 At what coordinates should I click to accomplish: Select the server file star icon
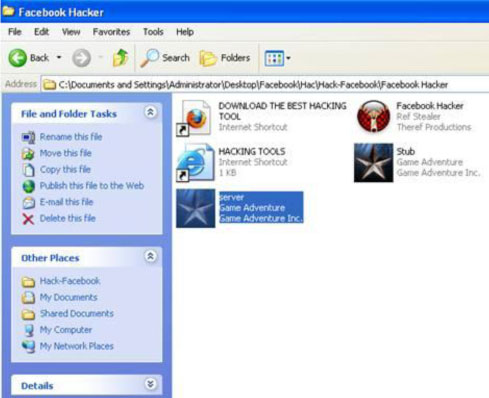click(196, 208)
